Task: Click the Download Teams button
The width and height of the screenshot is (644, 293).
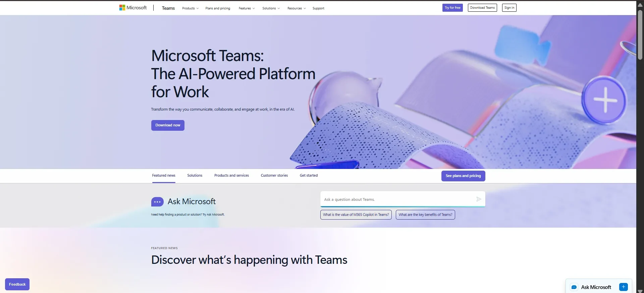Action: [482, 8]
